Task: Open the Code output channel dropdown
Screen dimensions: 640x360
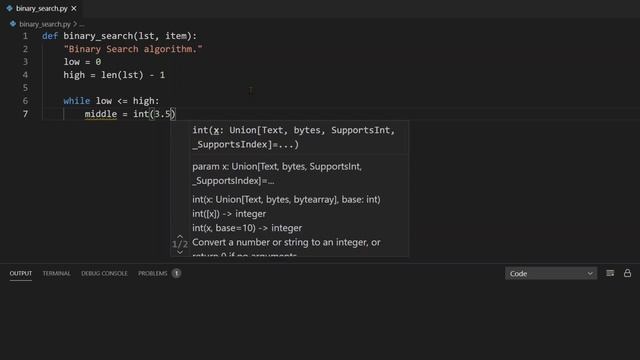Action: pyautogui.click(x=551, y=273)
